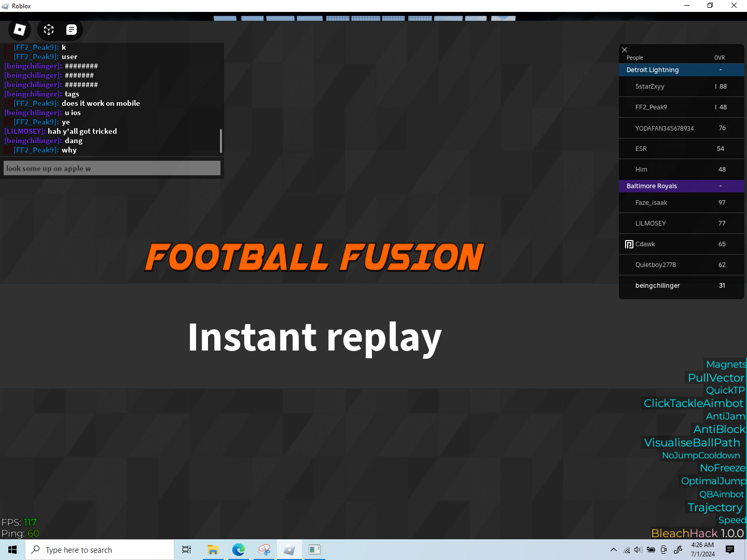Show hidden system tray icons
The width and height of the screenshot is (747, 560).
pos(614,550)
